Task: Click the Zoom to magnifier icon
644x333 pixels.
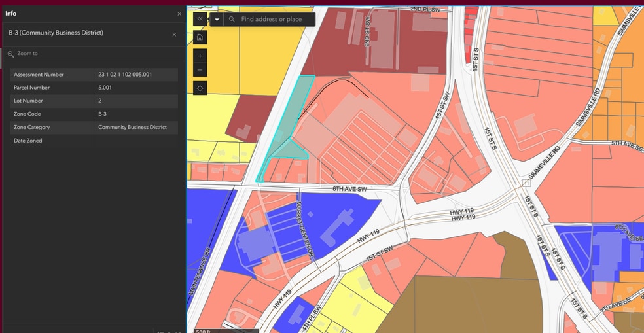Action: point(11,54)
